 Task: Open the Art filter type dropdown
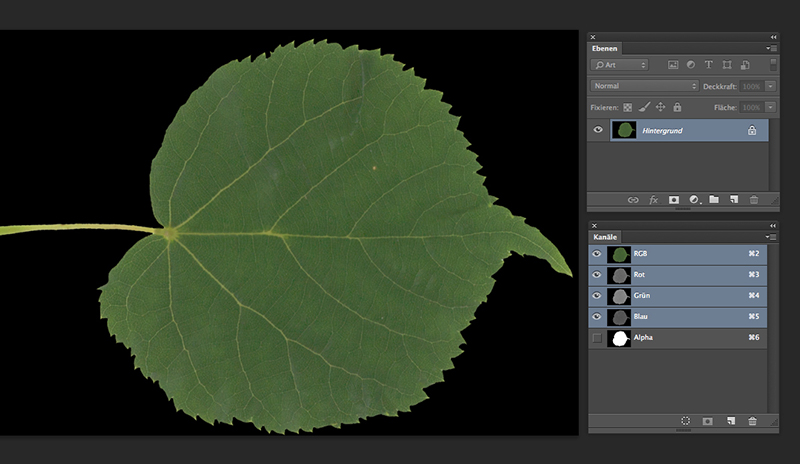click(620, 65)
